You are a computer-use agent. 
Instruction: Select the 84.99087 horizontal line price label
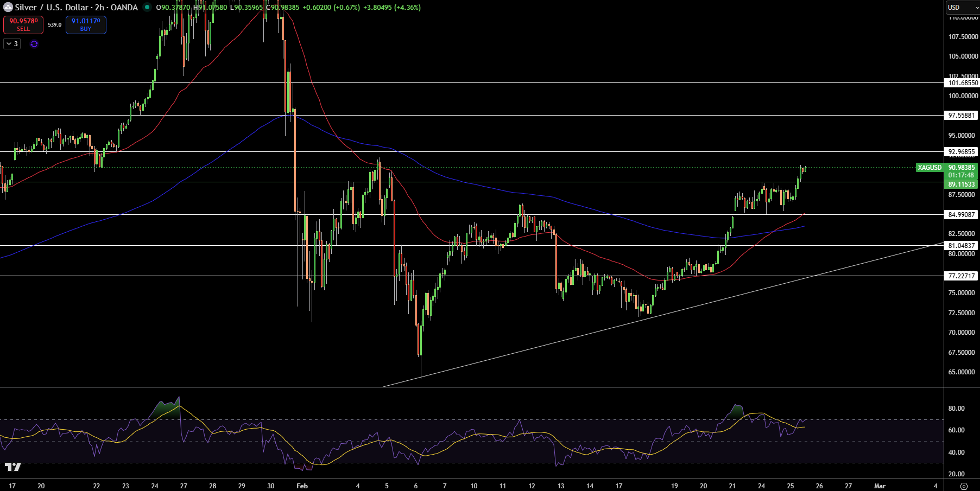tap(962, 214)
